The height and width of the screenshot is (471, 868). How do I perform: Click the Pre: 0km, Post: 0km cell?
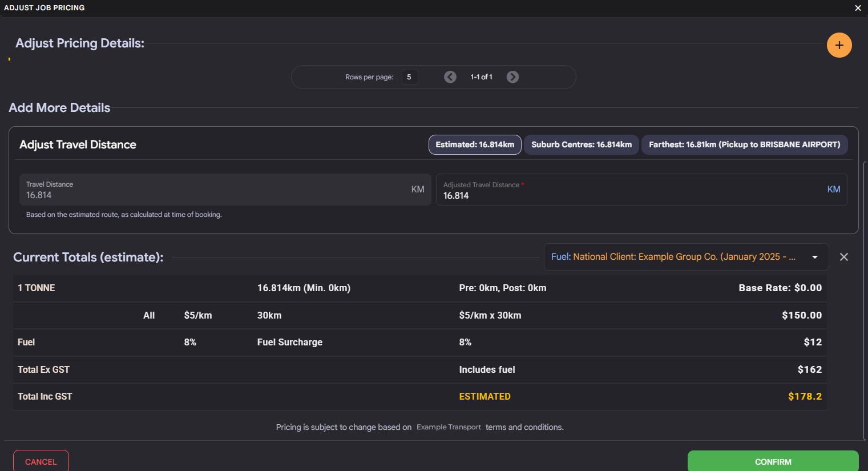point(503,288)
